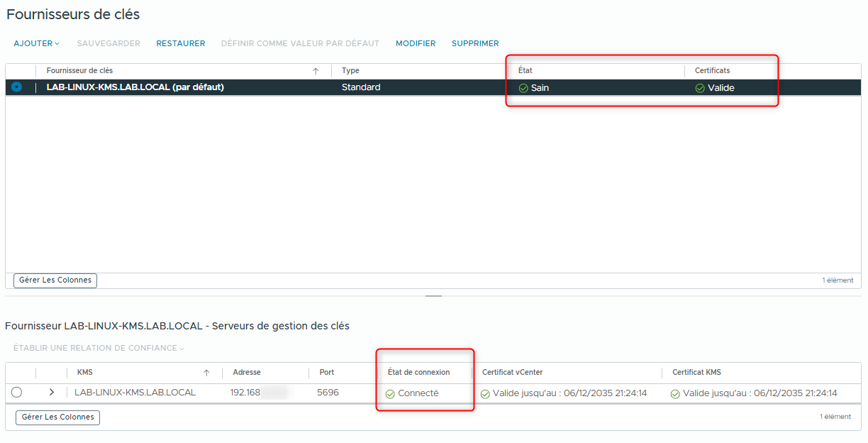Select the LAB-LINUX-KMS server radio button
The image size is (868, 443).
16,392
